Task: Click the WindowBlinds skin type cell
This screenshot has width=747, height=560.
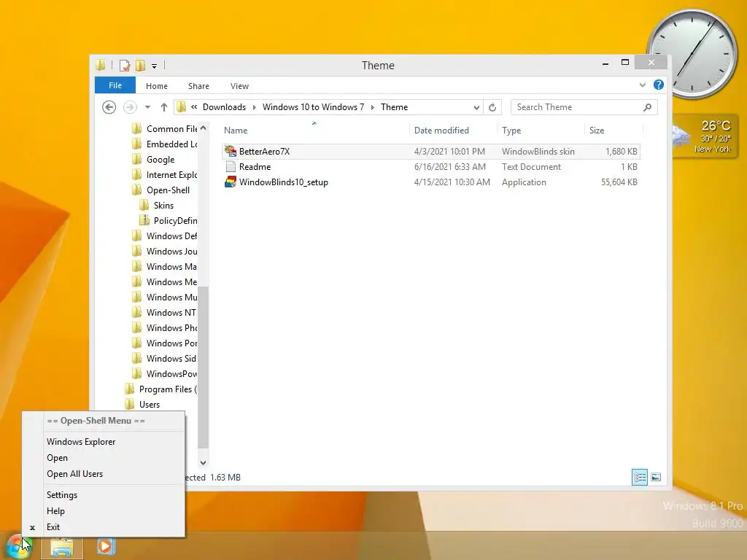Action: point(538,152)
